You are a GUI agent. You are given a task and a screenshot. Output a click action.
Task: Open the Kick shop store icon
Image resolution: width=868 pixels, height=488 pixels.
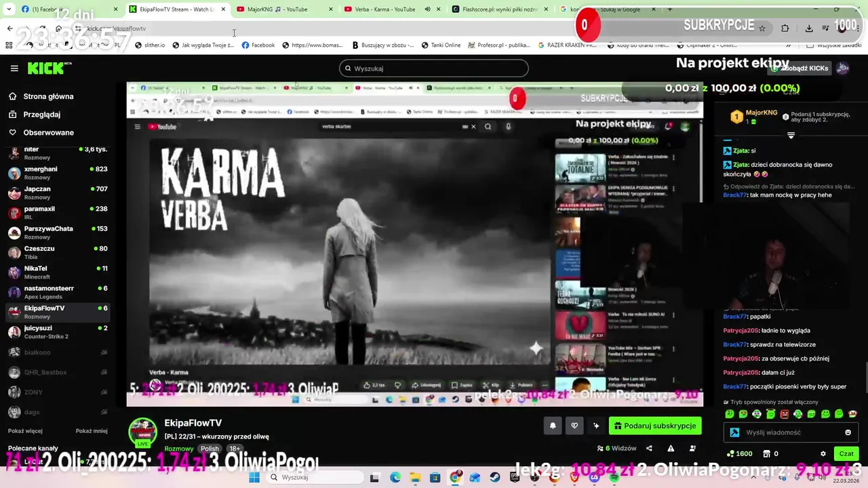tap(767, 453)
